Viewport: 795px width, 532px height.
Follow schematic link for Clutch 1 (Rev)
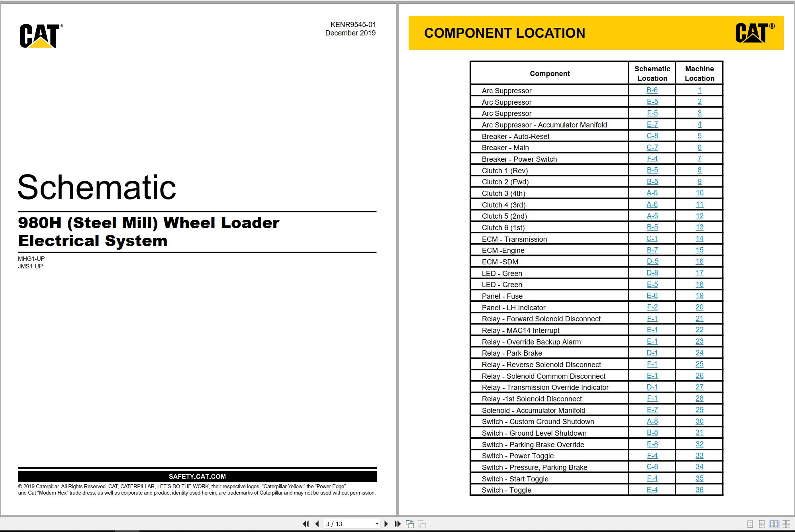click(652, 170)
